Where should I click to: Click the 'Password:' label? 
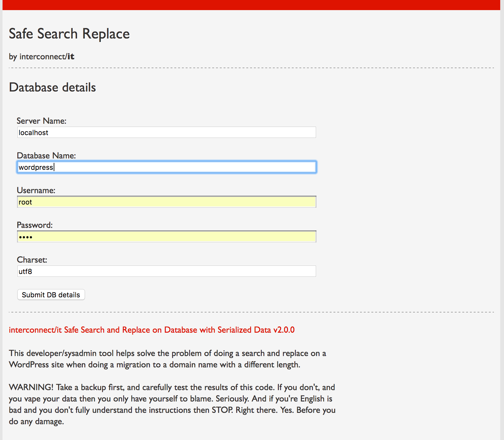pyautogui.click(x=35, y=225)
